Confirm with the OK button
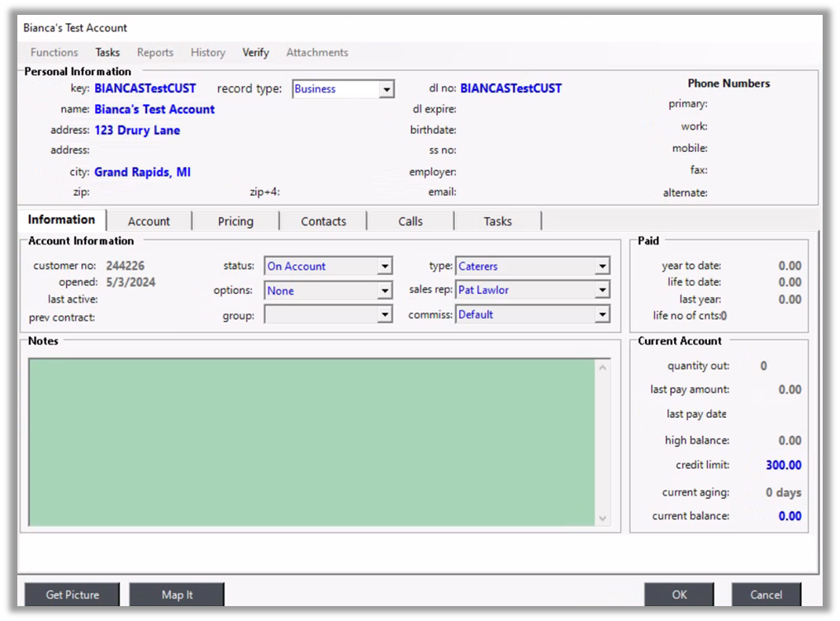The height and width of the screenshot is (621, 840). 678,595
